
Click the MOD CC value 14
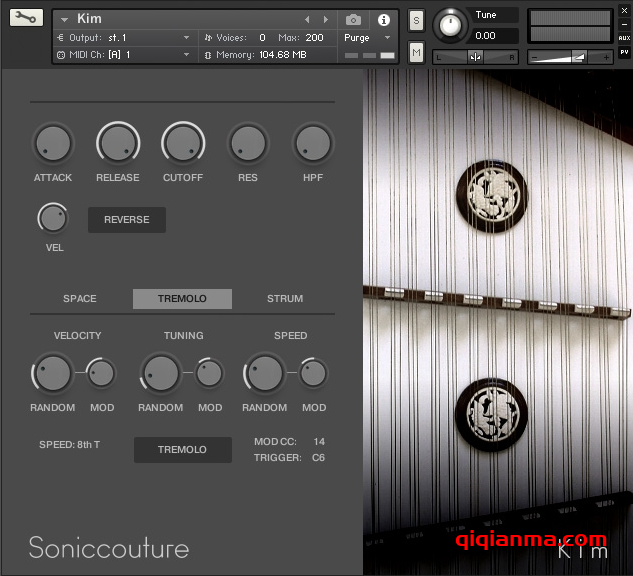point(319,442)
